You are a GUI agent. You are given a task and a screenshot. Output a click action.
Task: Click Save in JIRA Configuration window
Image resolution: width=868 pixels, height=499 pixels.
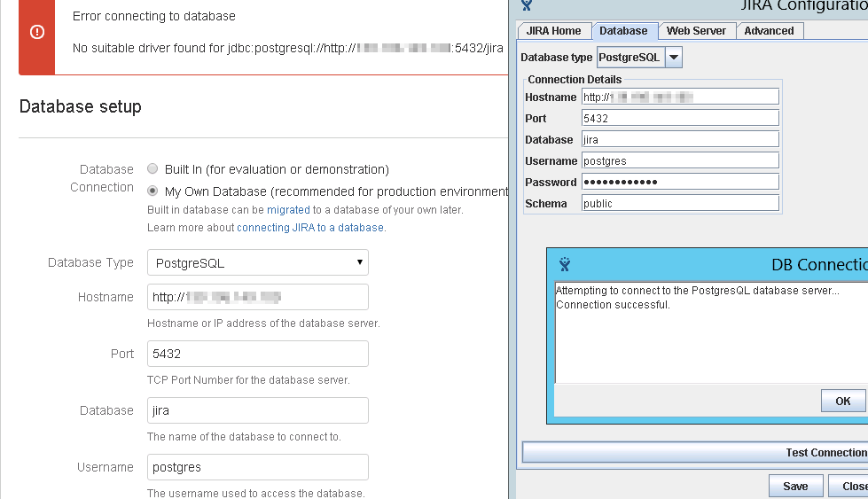point(795,487)
